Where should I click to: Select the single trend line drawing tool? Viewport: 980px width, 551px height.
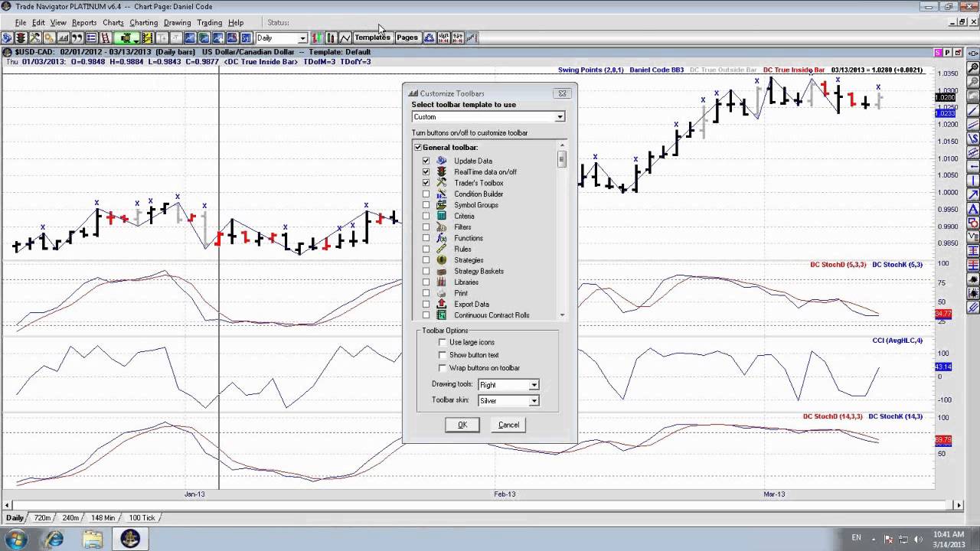pyautogui.click(x=973, y=109)
